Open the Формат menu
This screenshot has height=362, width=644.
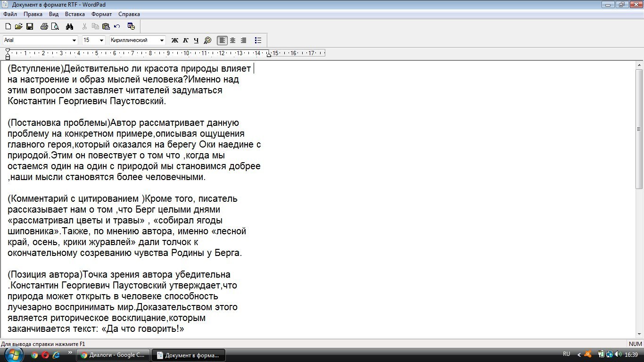pyautogui.click(x=101, y=14)
